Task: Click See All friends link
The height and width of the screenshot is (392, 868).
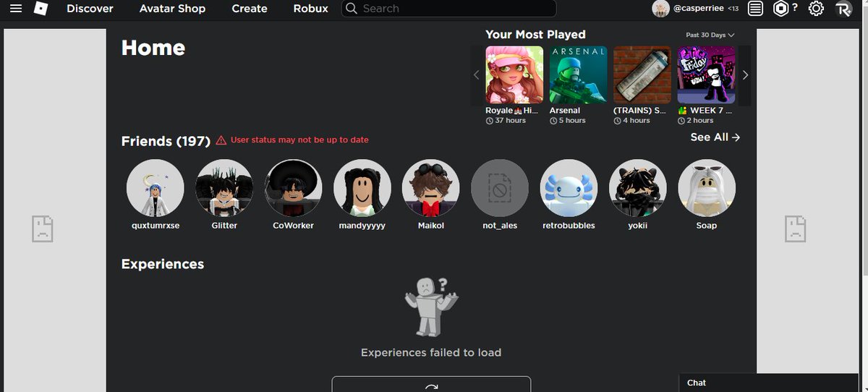Action: click(715, 137)
